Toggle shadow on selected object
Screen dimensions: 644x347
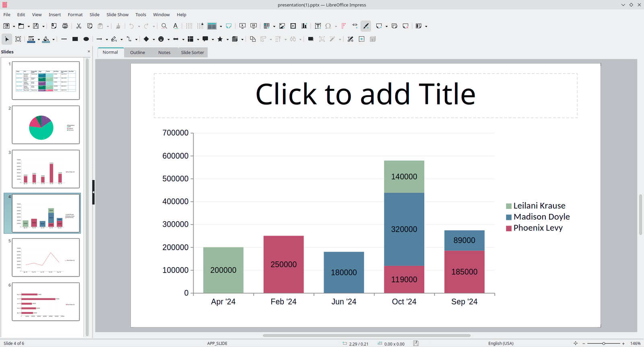[x=311, y=39]
